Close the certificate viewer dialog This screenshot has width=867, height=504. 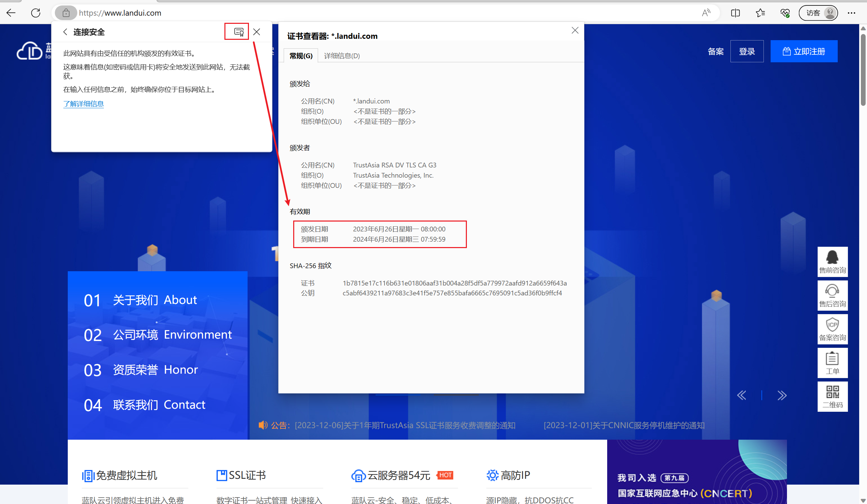[x=575, y=31]
